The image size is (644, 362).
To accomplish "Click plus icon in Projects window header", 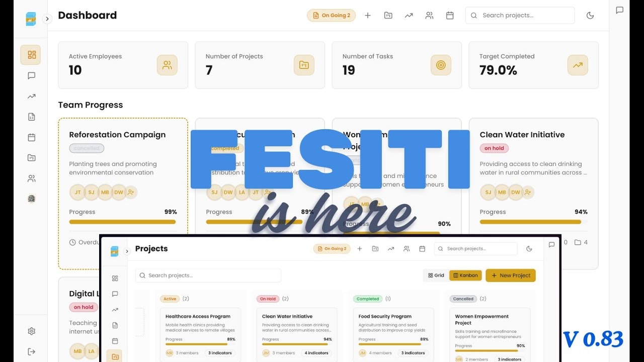I will (359, 248).
